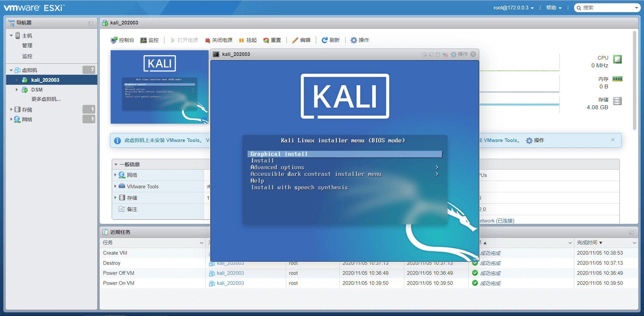Viewport: 644px width, 316px height.
Task: Minimize the 近期任务 recent tasks panel
Action: (631, 232)
